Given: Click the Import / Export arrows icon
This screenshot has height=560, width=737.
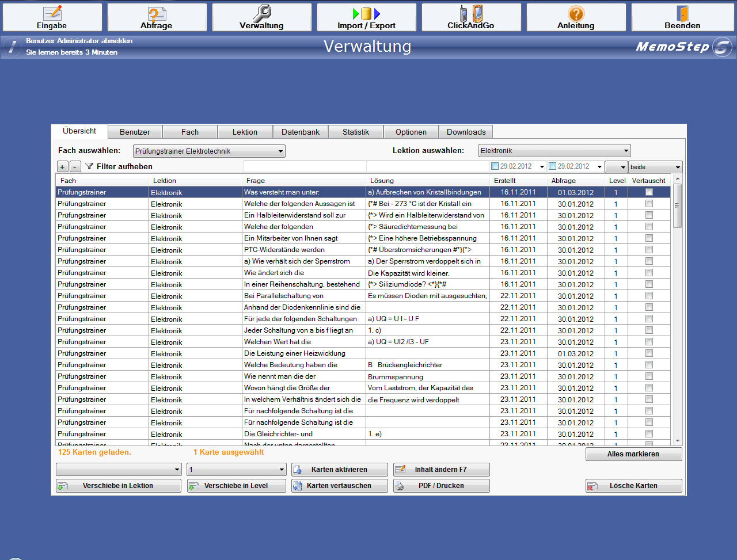Looking at the screenshot, I should 366,13.
